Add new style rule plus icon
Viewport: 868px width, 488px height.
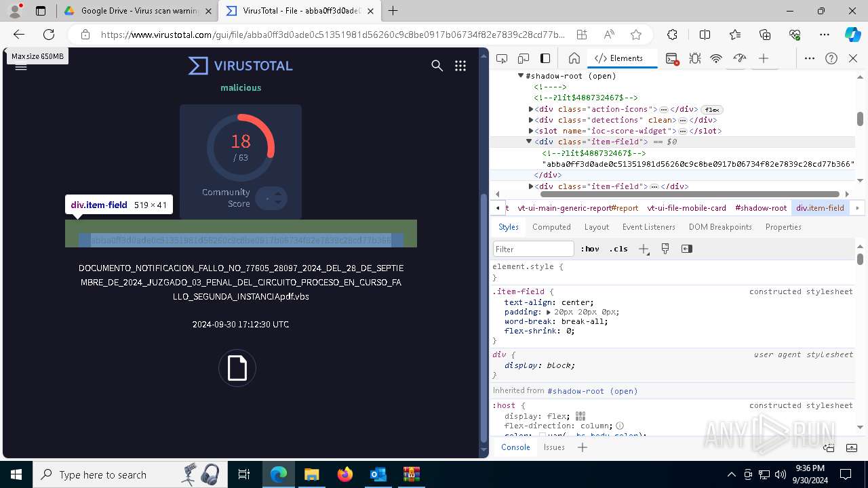click(644, 249)
